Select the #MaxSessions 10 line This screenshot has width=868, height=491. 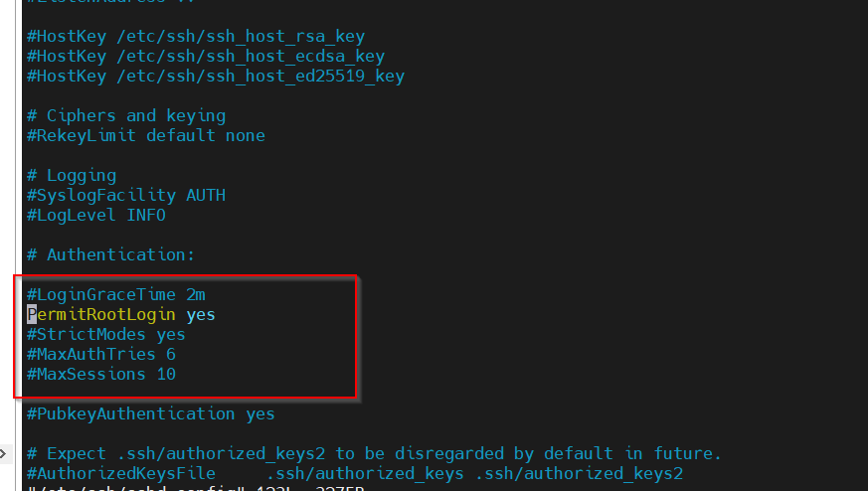101,374
